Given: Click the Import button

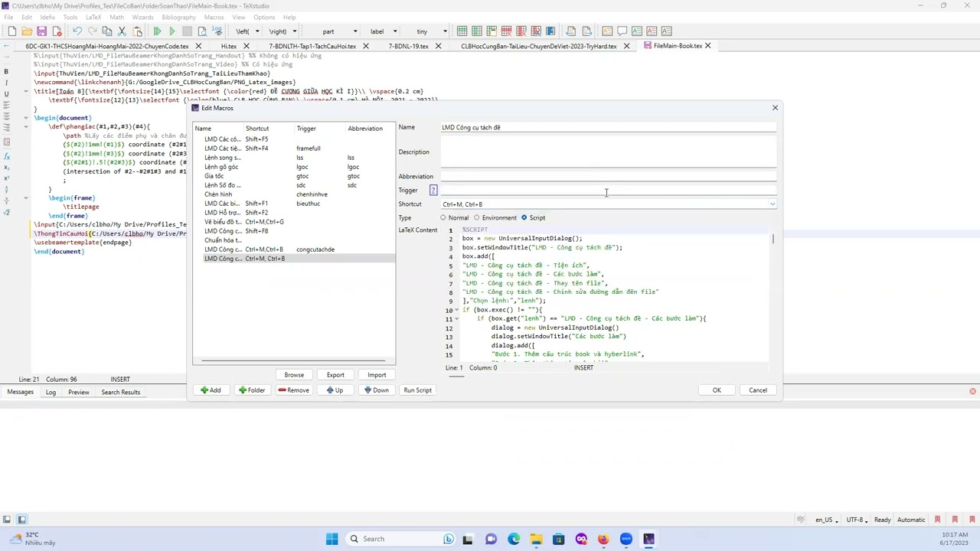Looking at the screenshot, I should pos(377,375).
